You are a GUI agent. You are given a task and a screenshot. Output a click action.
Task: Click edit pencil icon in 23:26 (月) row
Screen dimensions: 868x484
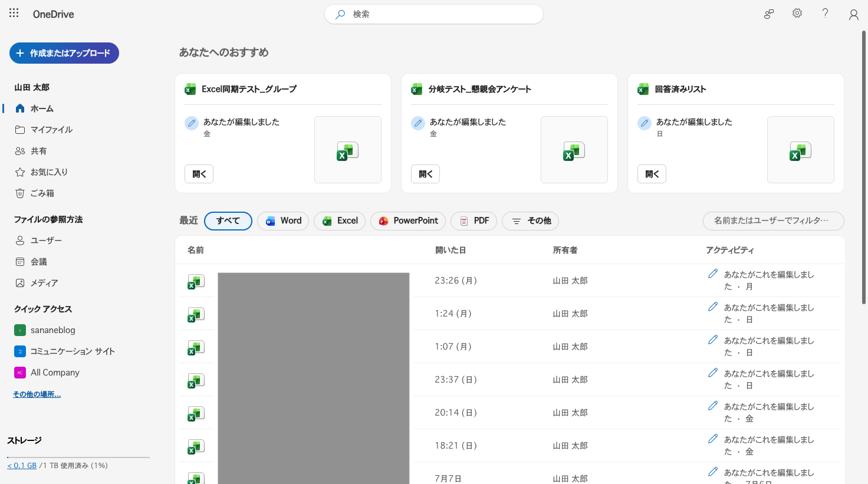point(713,274)
